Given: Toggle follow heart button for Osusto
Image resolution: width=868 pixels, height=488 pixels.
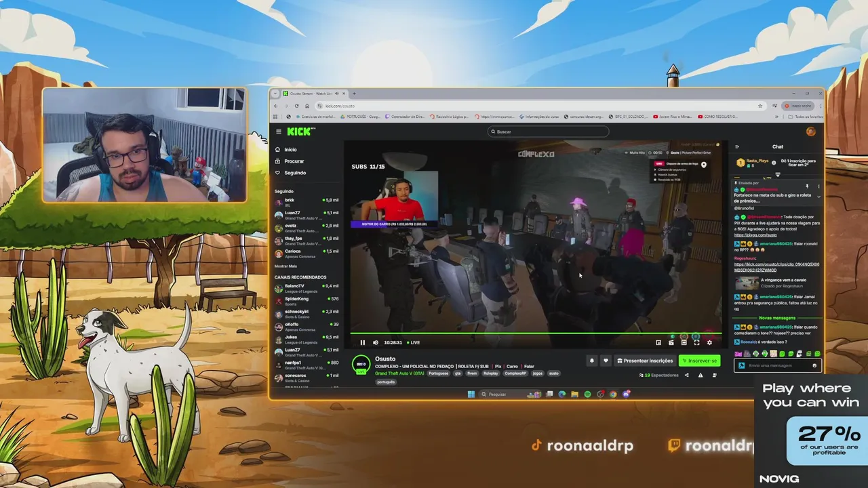Looking at the screenshot, I should pos(606,361).
